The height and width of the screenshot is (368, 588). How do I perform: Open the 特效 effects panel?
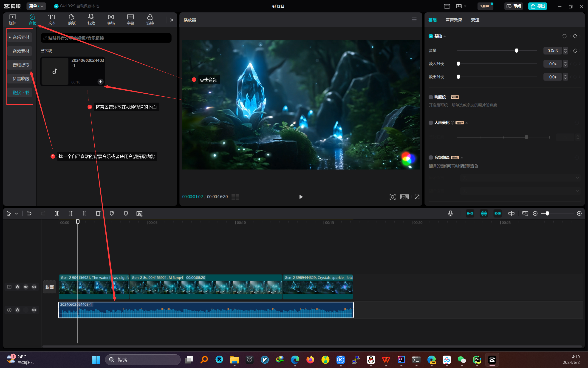point(91,20)
